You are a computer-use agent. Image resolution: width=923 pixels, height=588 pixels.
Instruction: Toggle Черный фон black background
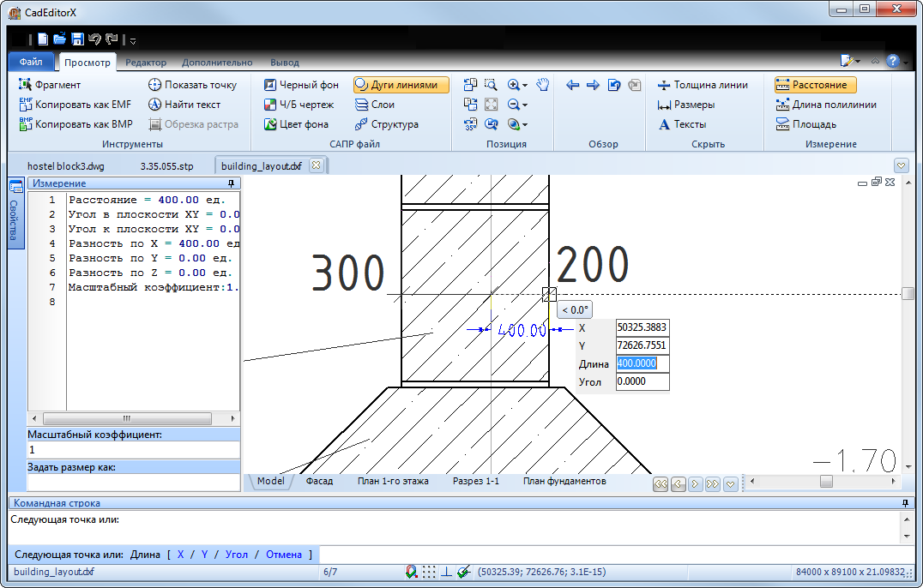pos(300,85)
